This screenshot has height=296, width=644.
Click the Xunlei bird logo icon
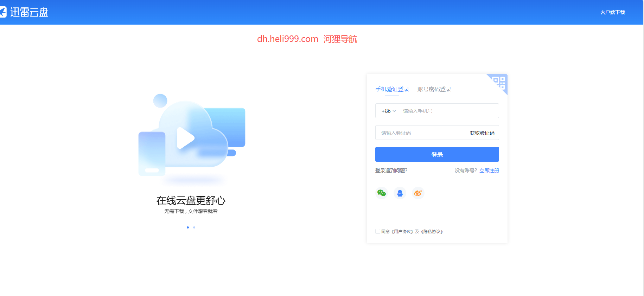click(3, 12)
